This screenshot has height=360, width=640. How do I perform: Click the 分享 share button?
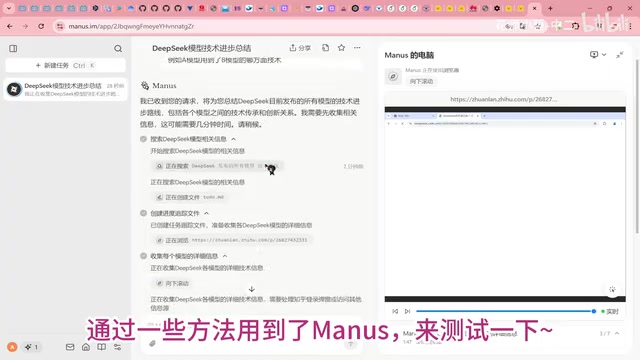click(300, 48)
